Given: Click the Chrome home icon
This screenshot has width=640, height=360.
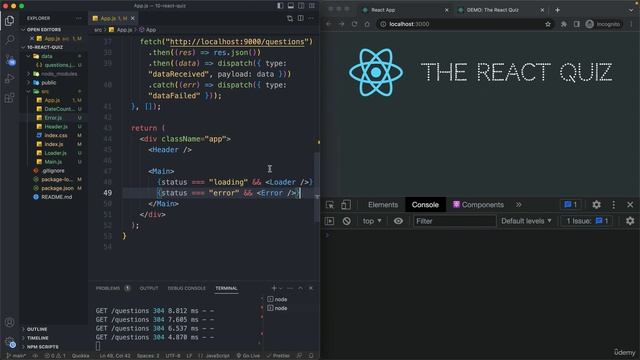Looking at the screenshot, I should pos(367,24).
